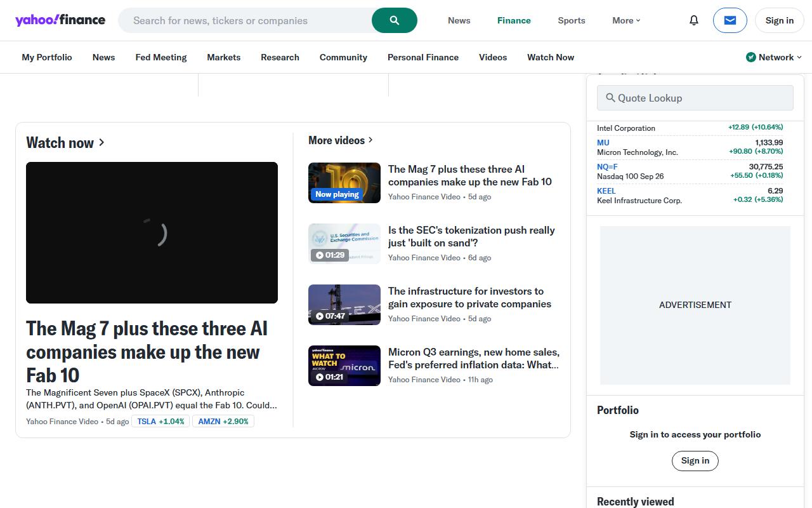Click the NQ=F price 30,775.25
The image size is (812, 508).
tap(766, 167)
